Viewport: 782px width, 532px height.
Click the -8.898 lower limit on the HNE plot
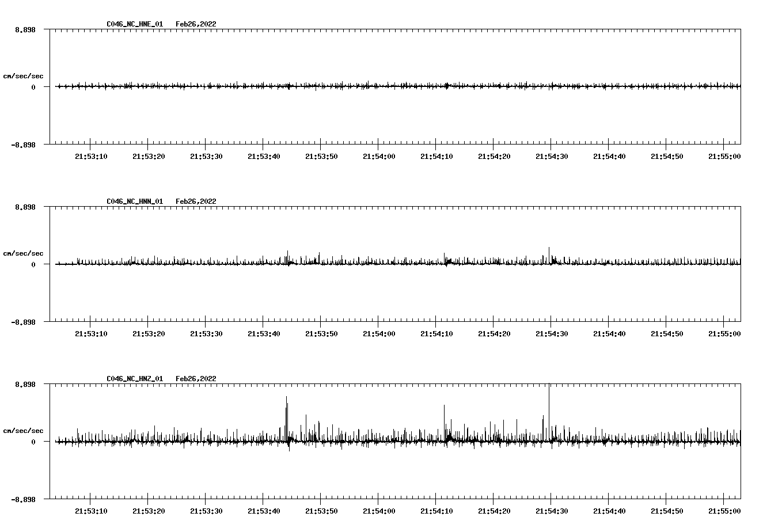pos(23,145)
